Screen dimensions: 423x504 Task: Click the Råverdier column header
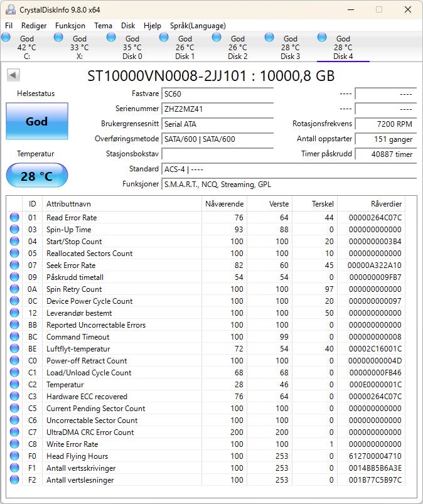point(385,204)
